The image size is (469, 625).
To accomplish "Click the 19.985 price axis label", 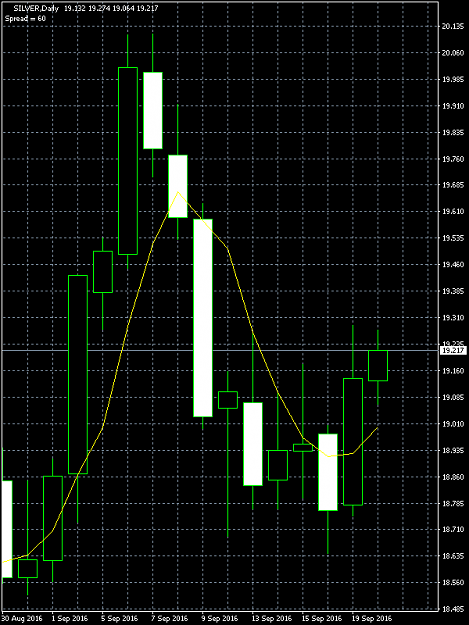I will (x=453, y=79).
